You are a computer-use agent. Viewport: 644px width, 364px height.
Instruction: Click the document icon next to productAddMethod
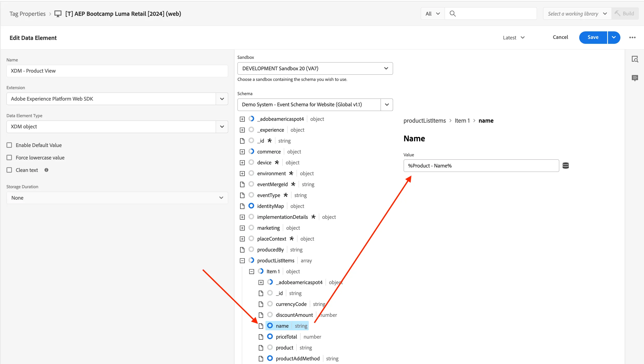click(261, 359)
